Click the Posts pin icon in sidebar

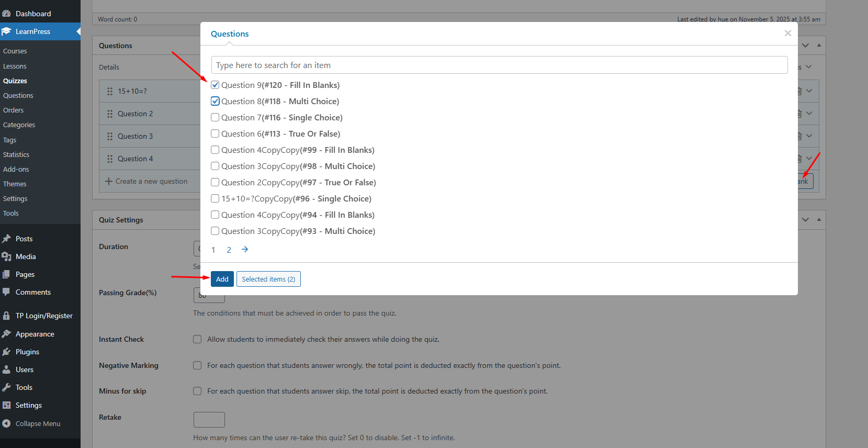7,239
